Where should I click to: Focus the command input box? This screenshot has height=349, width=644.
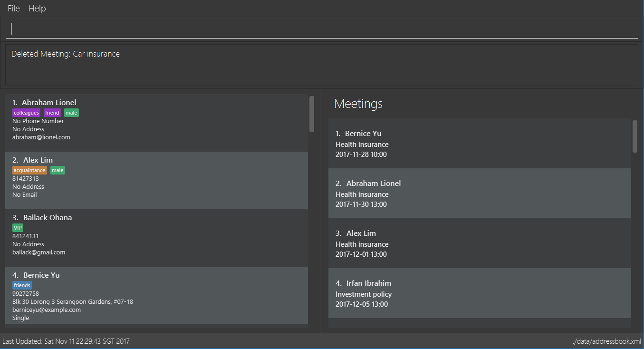pyautogui.click(x=322, y=29)
